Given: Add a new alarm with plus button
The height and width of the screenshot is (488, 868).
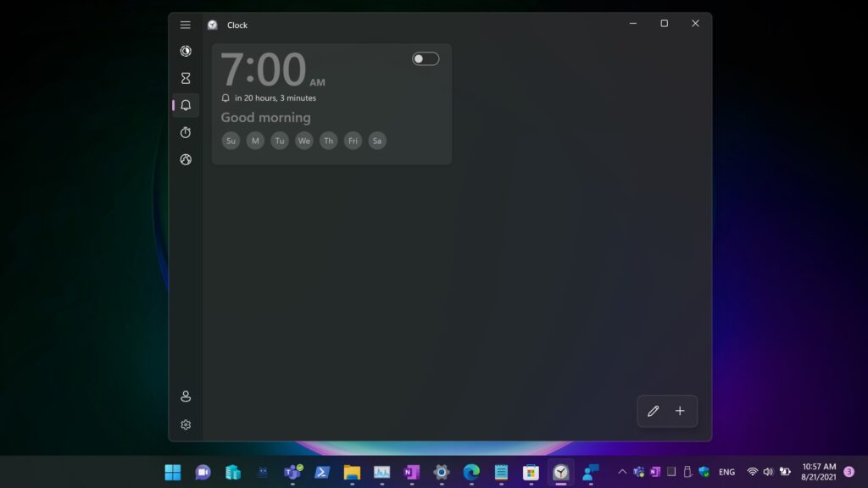Looking at the screenshot, I should tap(680, 411).
